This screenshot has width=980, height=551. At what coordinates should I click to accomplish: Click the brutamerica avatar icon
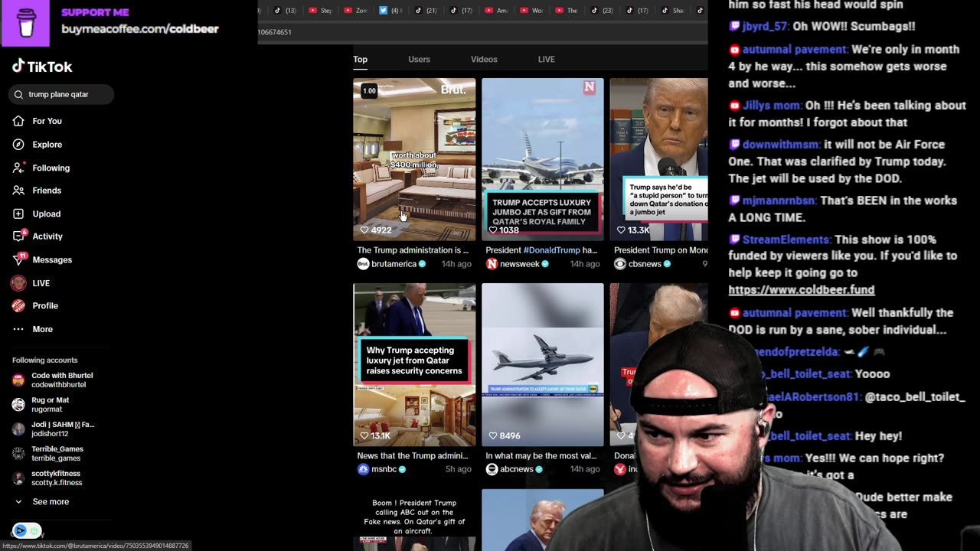tap(363, 264)
